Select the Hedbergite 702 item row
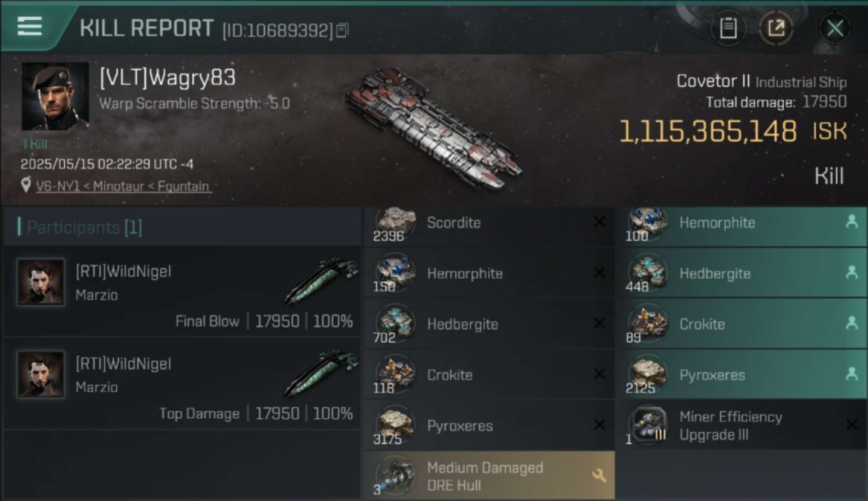This screenshot has width=868, height=501. point(489,324)
